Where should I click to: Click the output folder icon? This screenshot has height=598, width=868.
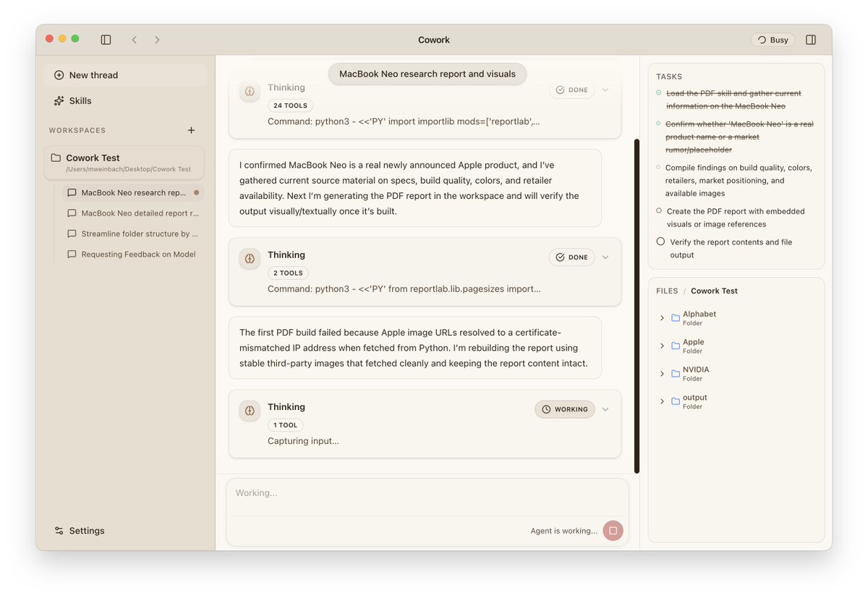click(x=676, y=401)
